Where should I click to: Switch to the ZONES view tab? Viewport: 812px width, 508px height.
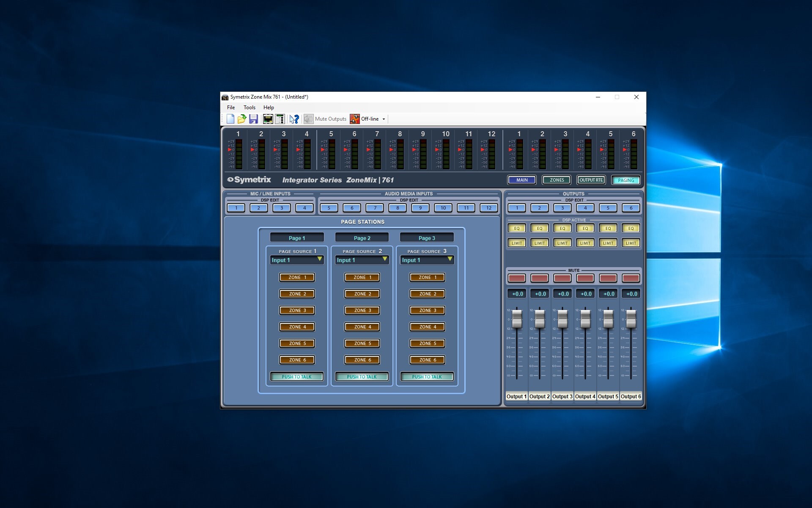(557, 180)
